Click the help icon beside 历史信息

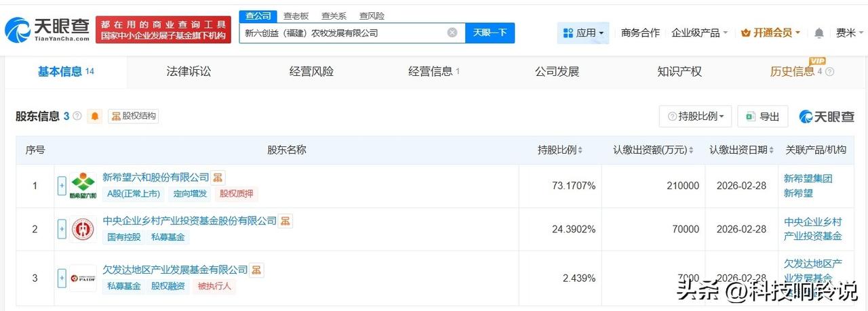[829, 72]
